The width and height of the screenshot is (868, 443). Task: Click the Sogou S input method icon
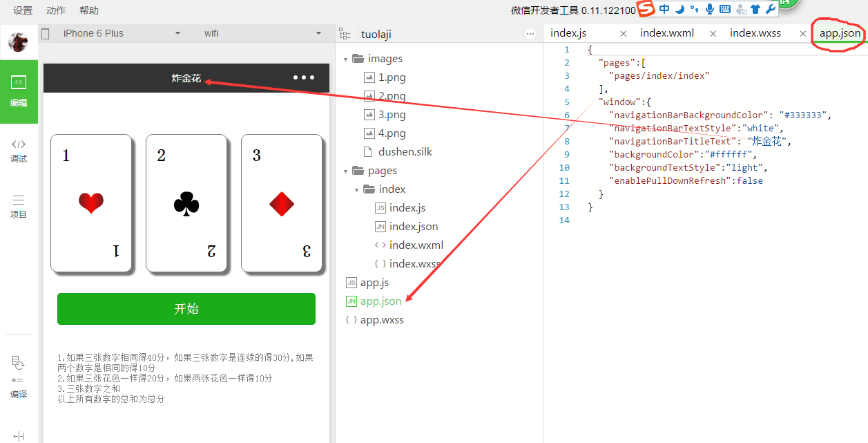tap(646, 9)
